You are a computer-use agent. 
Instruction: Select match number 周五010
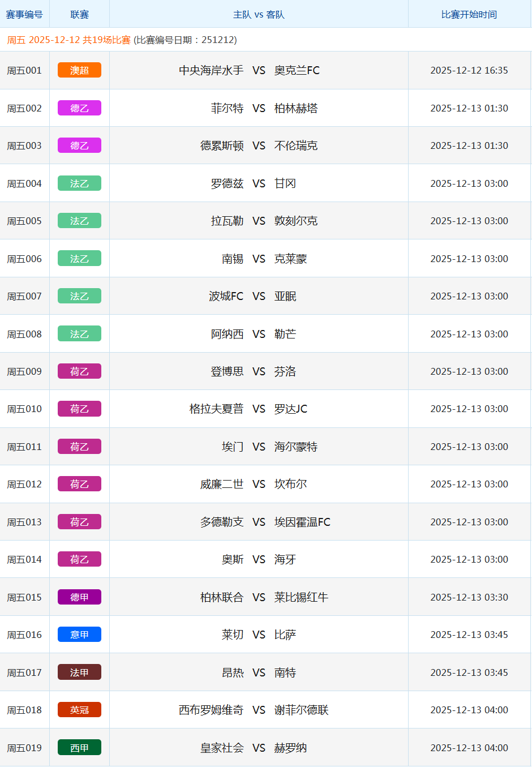pyautogui.click(x=24, y=409)
